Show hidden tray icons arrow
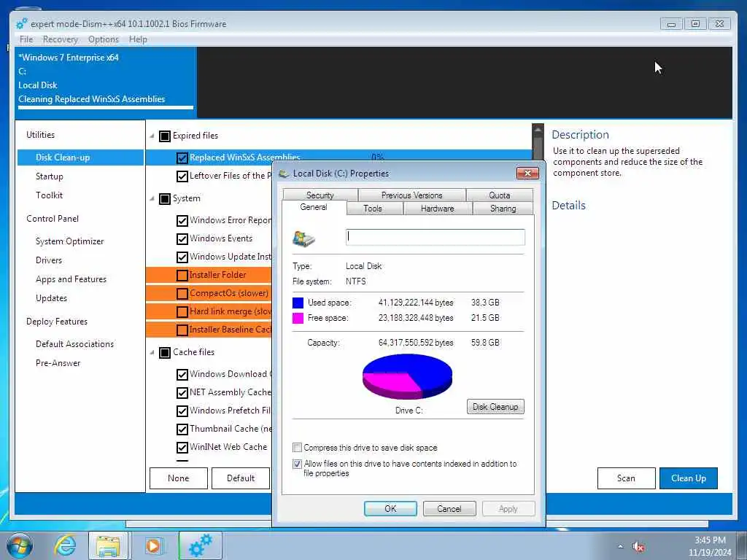This screenshot has height=560, width=747. click(620, 547)
